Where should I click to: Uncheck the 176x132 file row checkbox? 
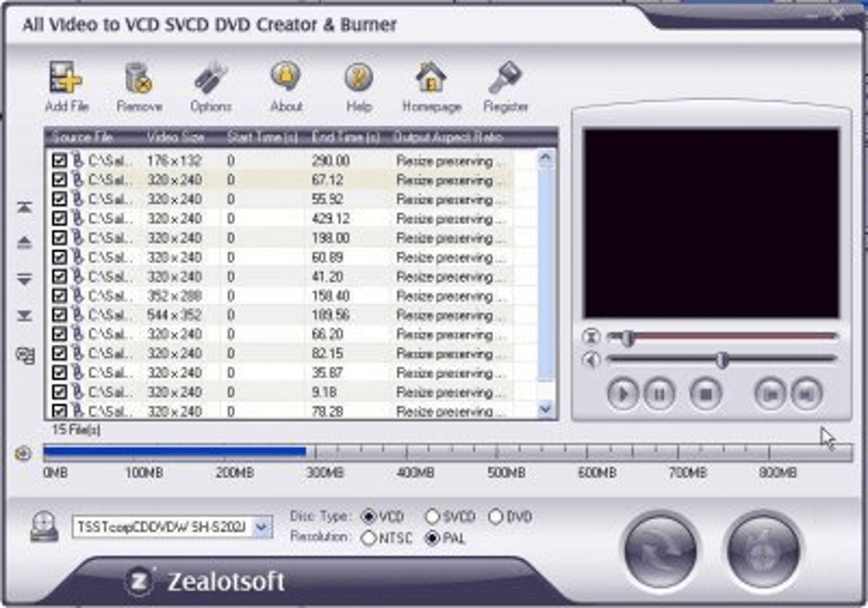pyautogui.click(x=60, y=161)
